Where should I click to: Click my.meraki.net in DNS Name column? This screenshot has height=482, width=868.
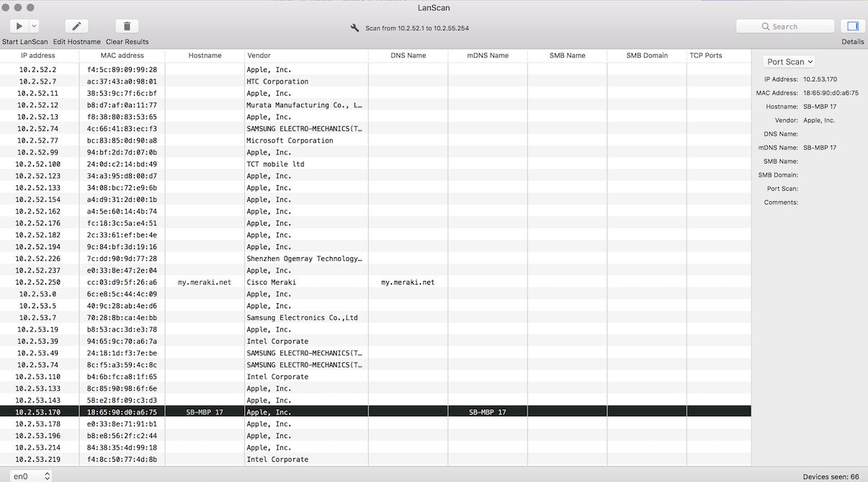click(408, 282)
